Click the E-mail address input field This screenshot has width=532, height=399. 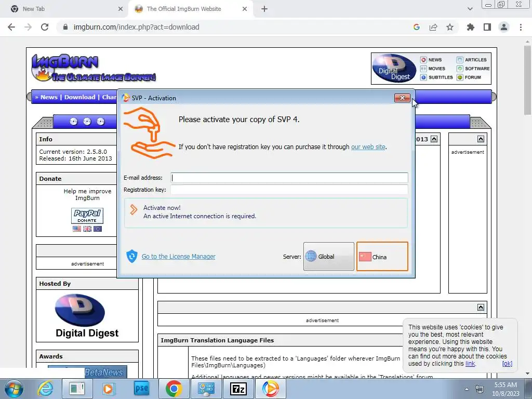289,178
